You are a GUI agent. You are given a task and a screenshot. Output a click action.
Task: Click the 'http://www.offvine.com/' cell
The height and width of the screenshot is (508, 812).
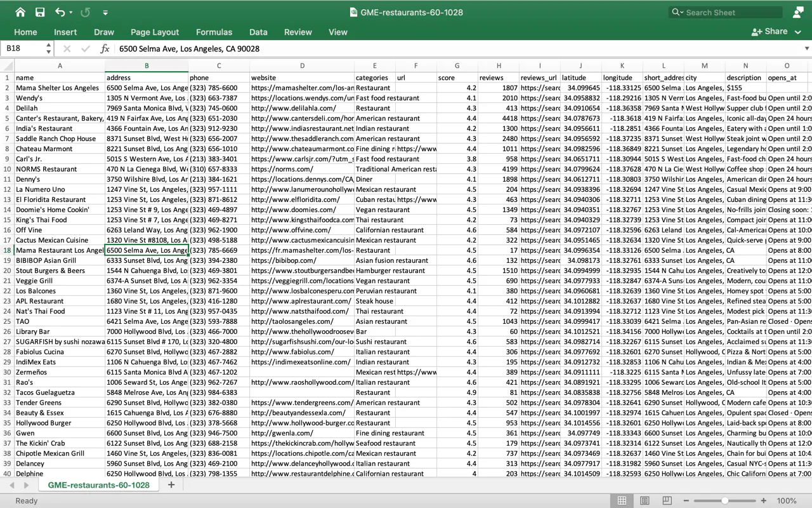[302, 230]
